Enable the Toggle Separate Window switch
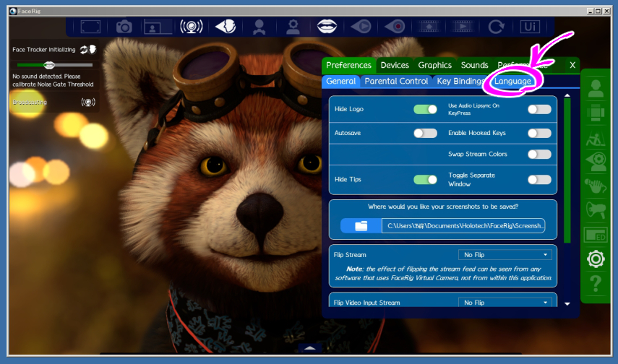Screen dimensions: 618x364 pos(539,180)
